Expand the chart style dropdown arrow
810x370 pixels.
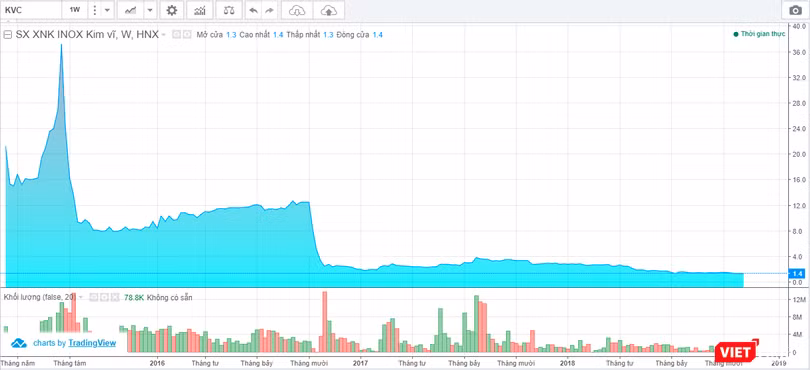[x=149, y=10]
